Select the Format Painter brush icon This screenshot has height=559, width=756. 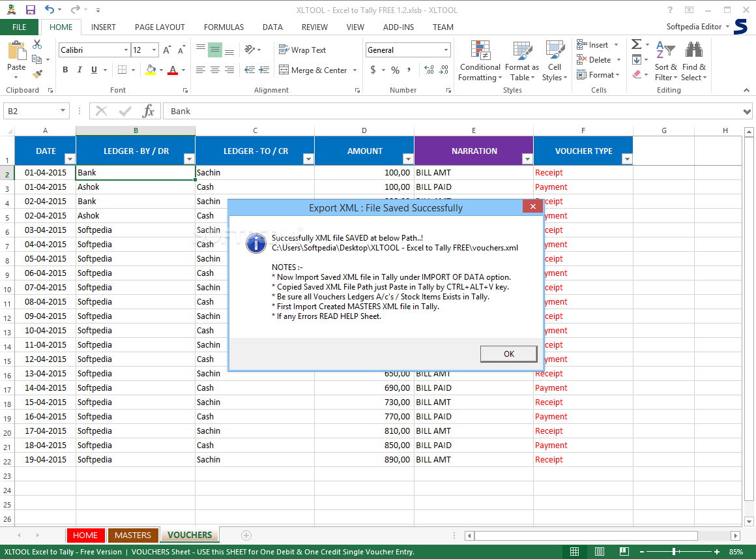(37, 74)
